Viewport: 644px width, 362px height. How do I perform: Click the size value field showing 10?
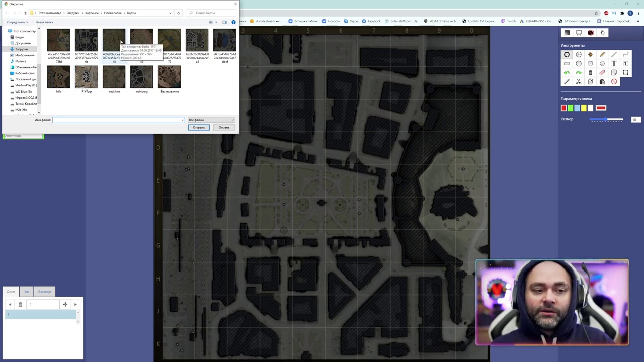(635, 120)
